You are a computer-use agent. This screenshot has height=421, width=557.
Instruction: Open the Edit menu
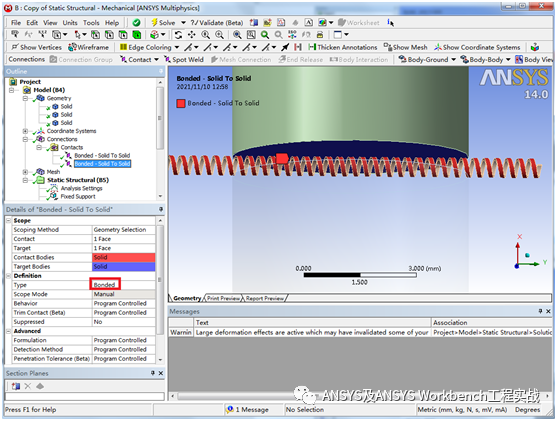pyautogui.click(x=32, y=23)
